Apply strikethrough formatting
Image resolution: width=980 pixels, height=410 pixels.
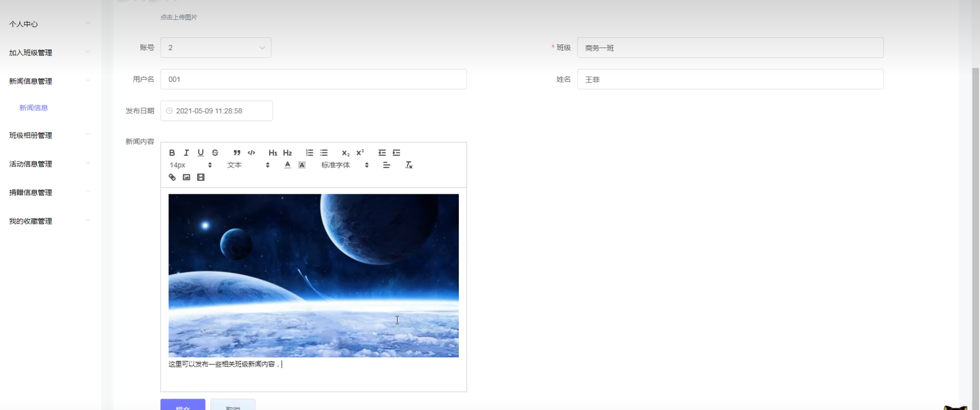pos(215,152)
